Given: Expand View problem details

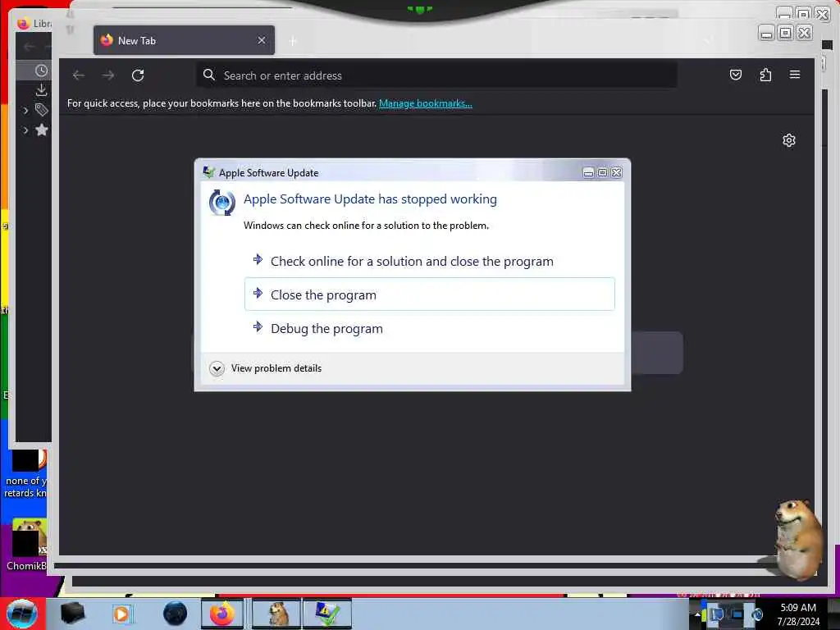Looking at the screenshot, I should point(266,368).
